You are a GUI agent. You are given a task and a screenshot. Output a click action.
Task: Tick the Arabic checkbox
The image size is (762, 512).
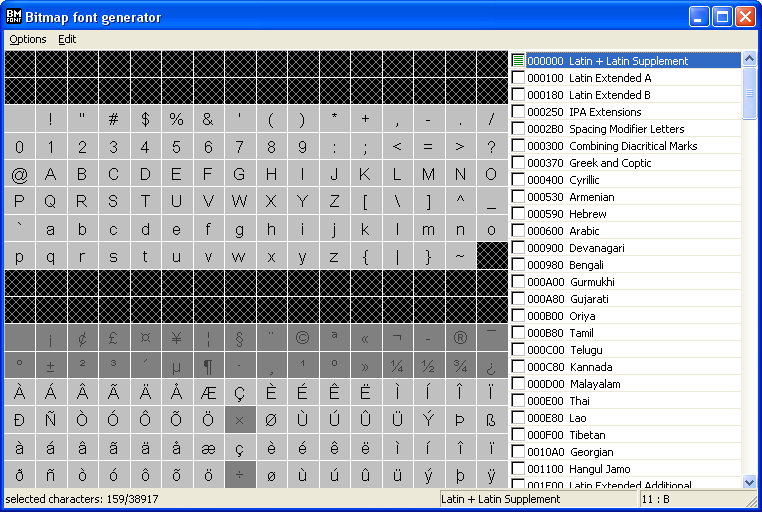coord(518,231)
